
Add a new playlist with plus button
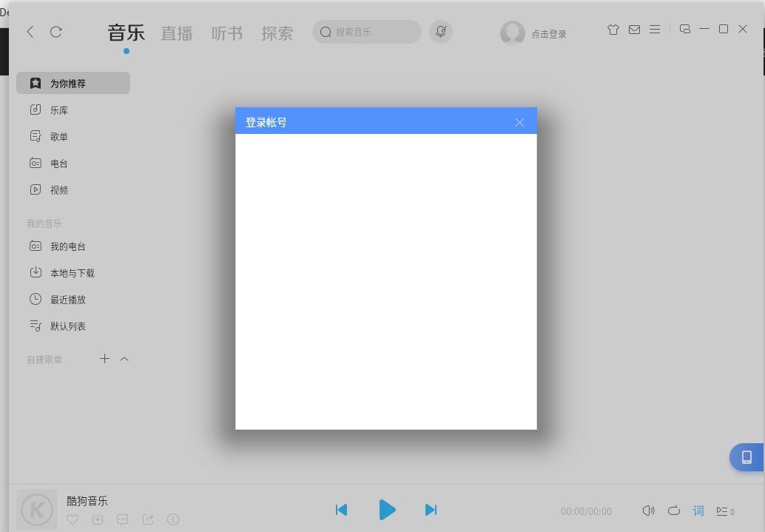click(105, 359)
